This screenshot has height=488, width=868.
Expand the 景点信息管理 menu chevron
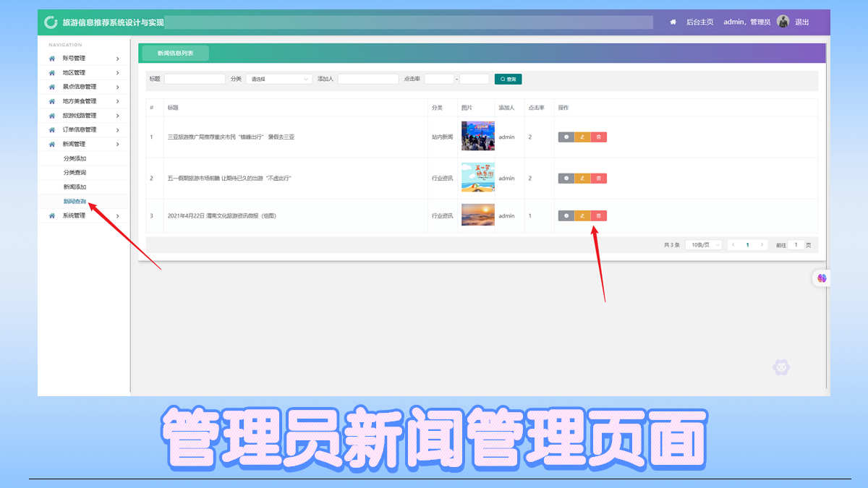click(x=117, y=87)
